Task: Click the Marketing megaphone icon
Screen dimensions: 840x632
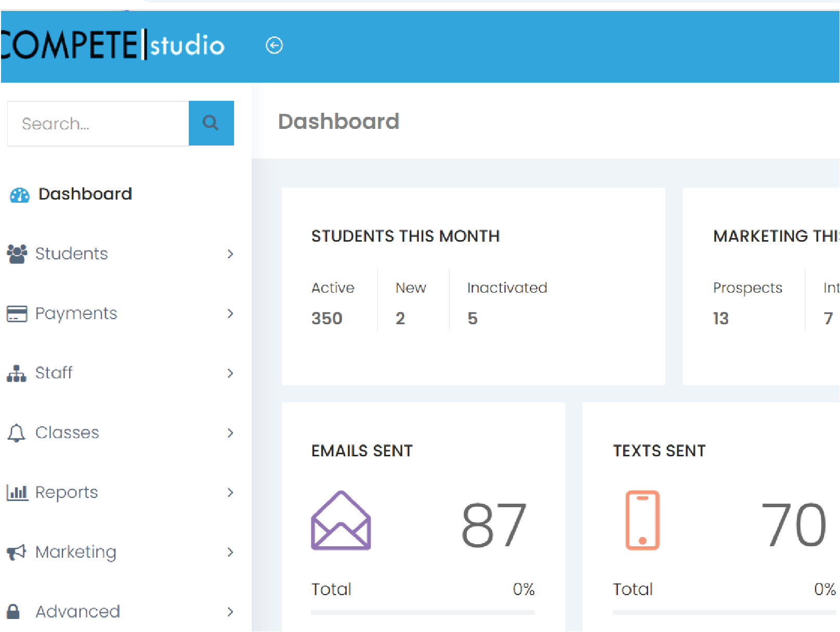Action: [17, 552]
